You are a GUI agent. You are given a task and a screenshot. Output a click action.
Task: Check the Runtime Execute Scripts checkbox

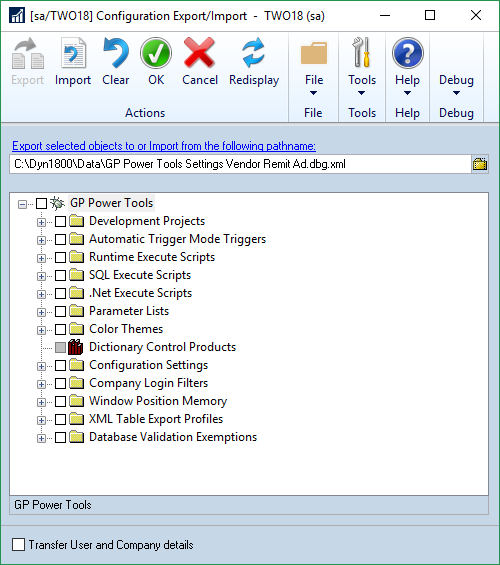(x=61, y=257)
